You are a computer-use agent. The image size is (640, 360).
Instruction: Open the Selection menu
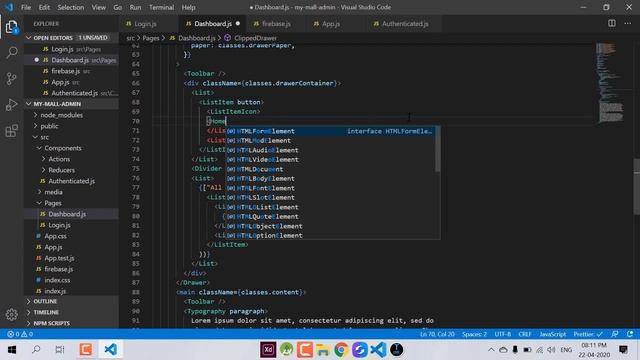pyautogui.click(x=71, y=7)
